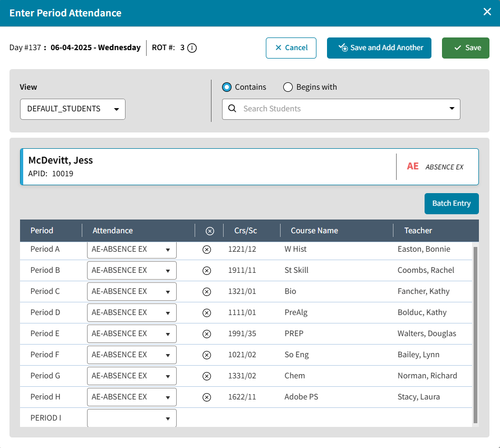Click the Period column header
Image resolution: width=500 pixels, height=448 pixels.
coord(42,231)
